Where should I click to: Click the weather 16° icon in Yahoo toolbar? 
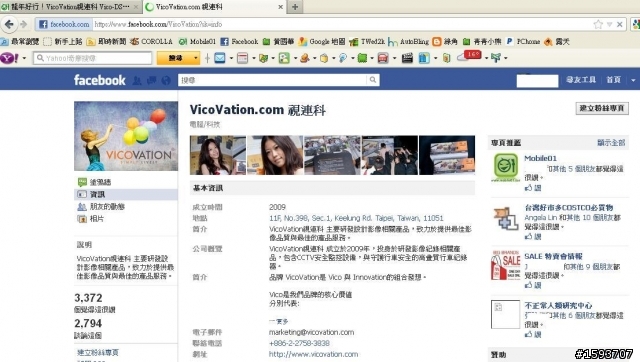pos(469,56)
